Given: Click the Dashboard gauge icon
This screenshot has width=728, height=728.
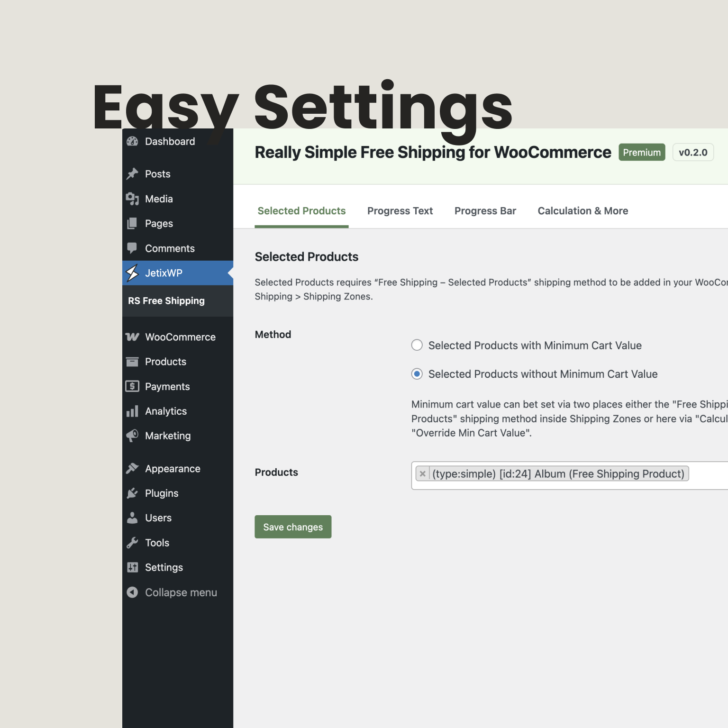Looking at the screenshot, I should tap(132, 141).
